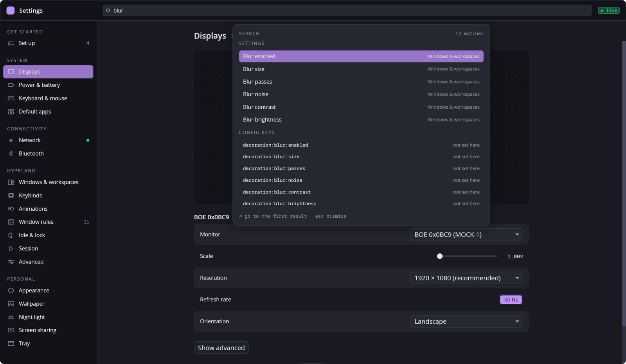Click the Appearance icon

pos(11,290)
